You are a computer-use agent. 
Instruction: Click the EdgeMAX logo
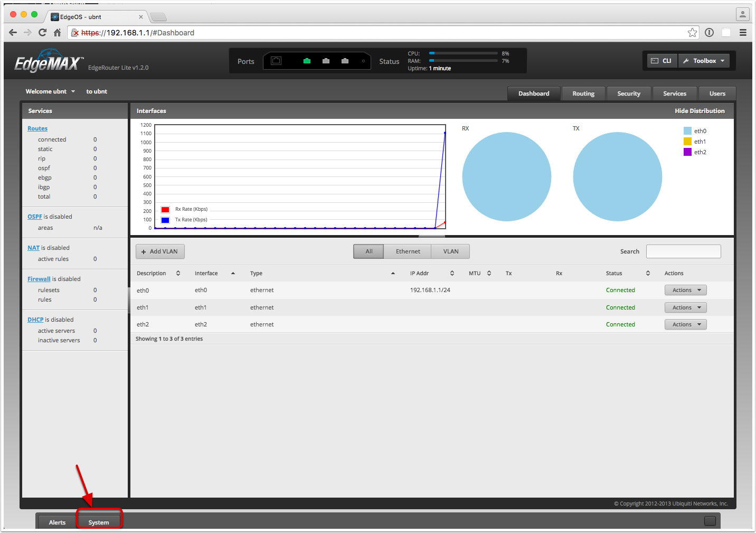tap(49, 62)
